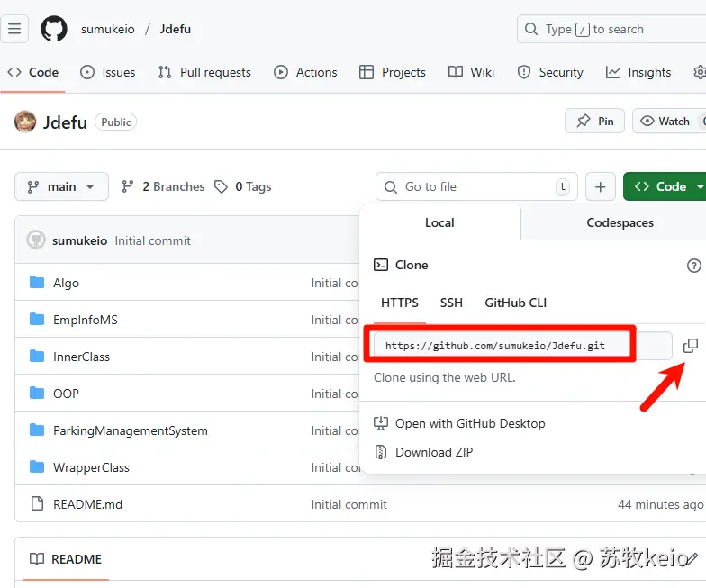Open the Jdefu repository breadcrumb link

point(175,29)
